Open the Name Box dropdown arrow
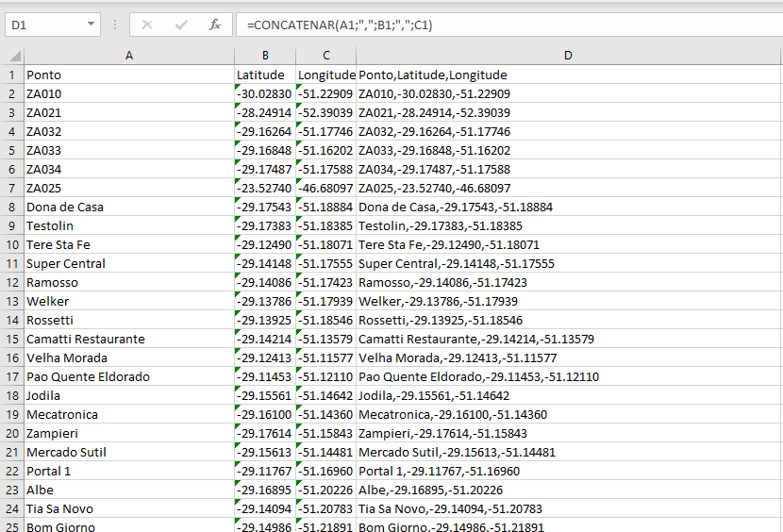Image resolution: width=783 pixels, height=532 pixels. click(91, 25)
